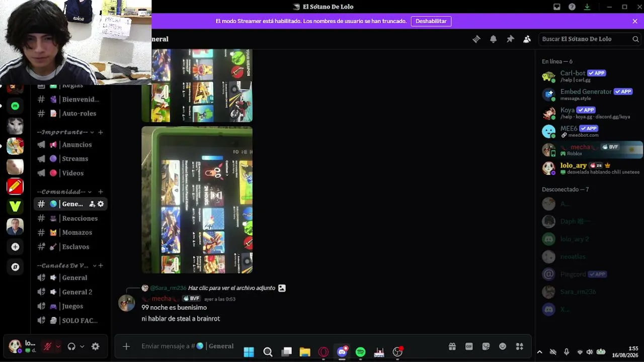Open the Reacciones channel
This screenshot has height=362, width=644.
(70, 218)
